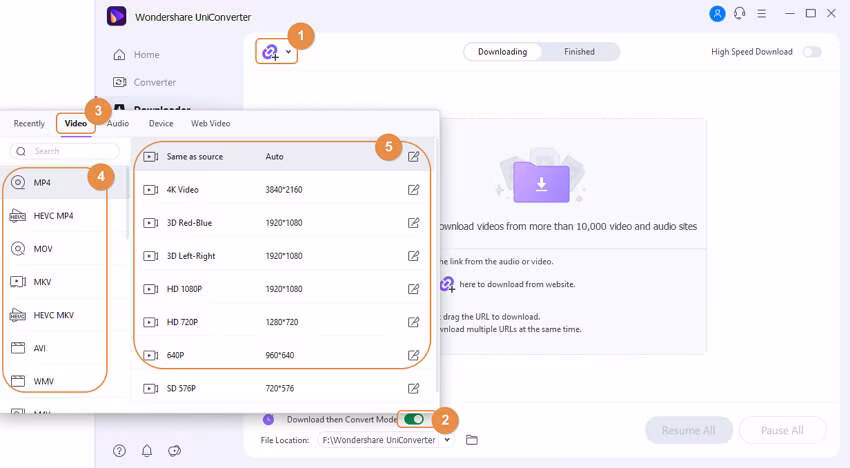Click the Home sidebar icon
The width and height of the screenshot is (850, 468).
pyautogui.click(x=119, y=55)
